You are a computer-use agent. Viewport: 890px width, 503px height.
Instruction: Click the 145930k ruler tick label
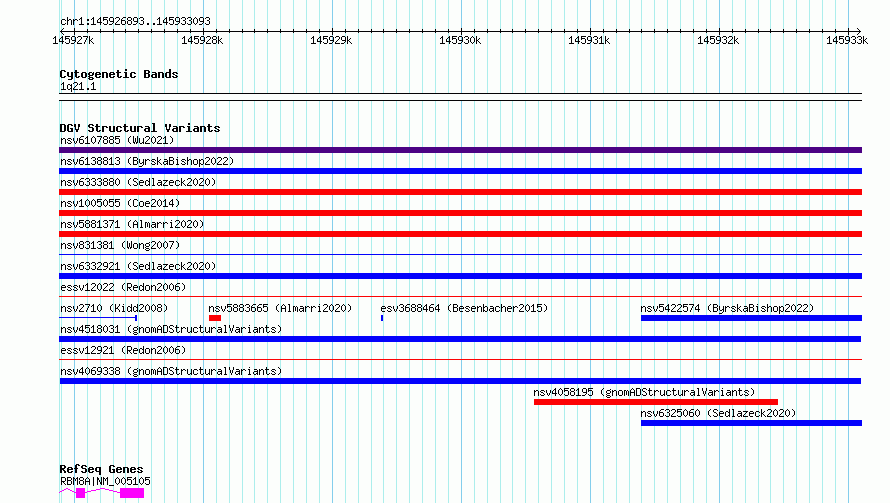460,40
